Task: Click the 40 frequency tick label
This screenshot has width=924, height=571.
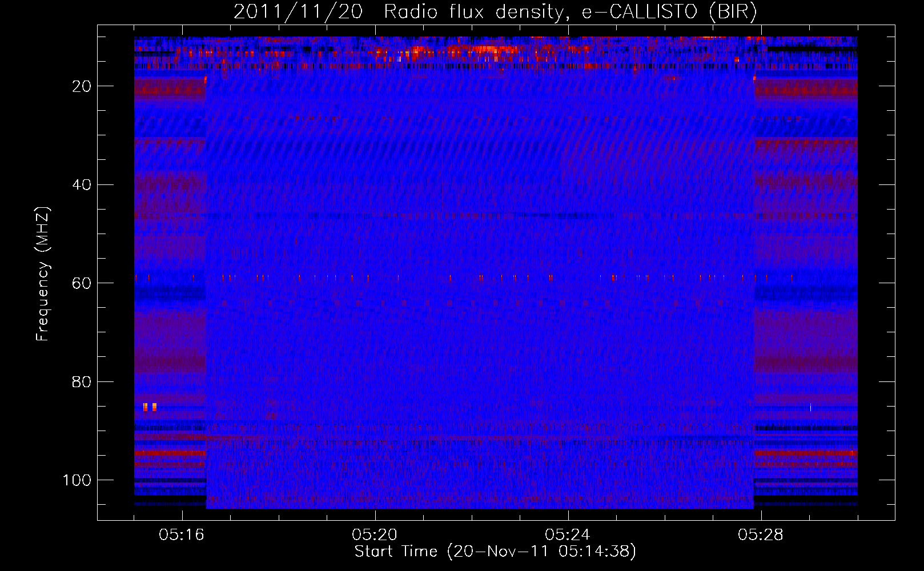Action: (82, 185)
